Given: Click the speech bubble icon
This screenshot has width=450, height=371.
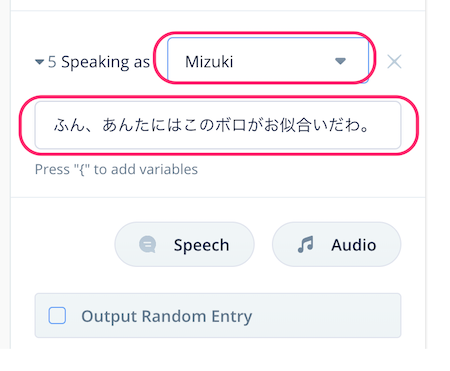Looking at the screenshot, I should (148, 244).
